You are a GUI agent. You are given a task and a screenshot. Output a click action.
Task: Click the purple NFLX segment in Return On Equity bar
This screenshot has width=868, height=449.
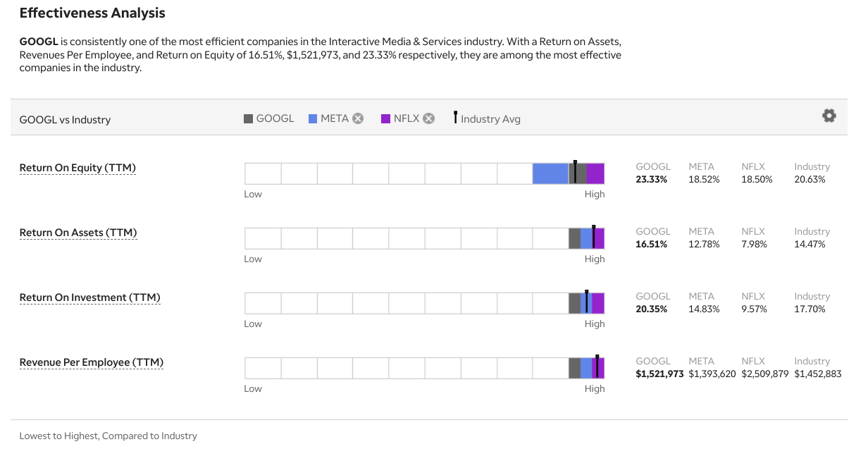(x=596, y=173)
